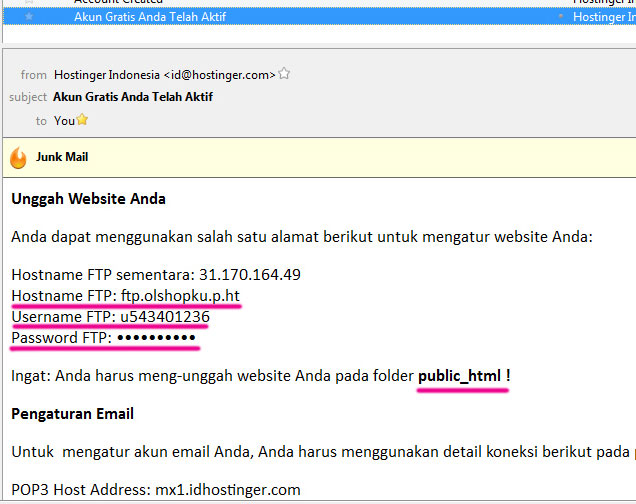Click the read-status dot on the selected row
This screenshot has height=504, width=636.
pos(561,17)
